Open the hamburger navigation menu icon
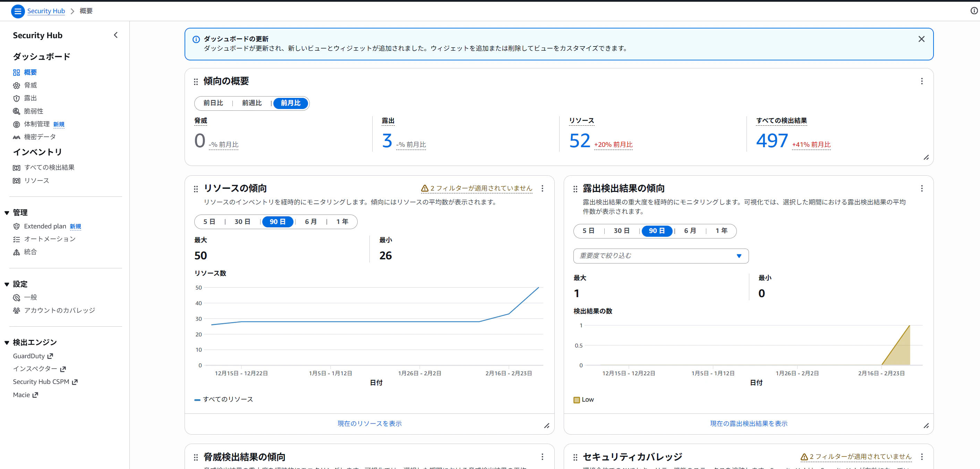The height and width of the screenshot is (469, 980). coord(17,11)
